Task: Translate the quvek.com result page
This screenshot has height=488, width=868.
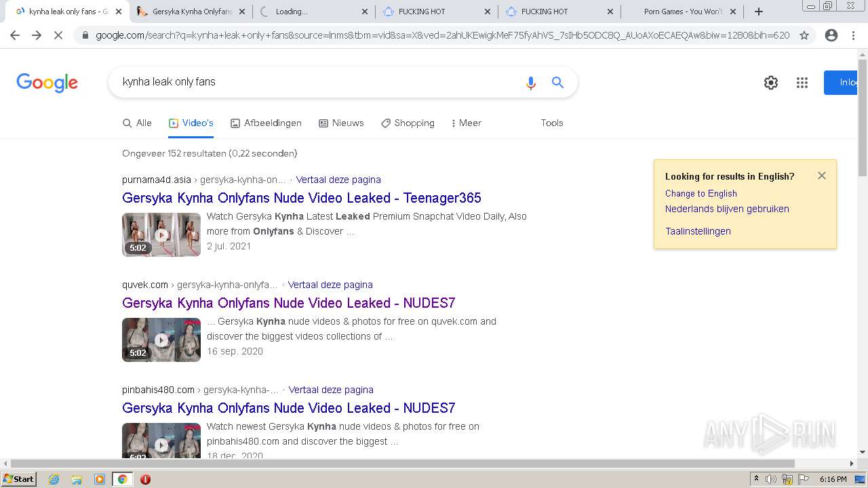Action: click(330, 285)
